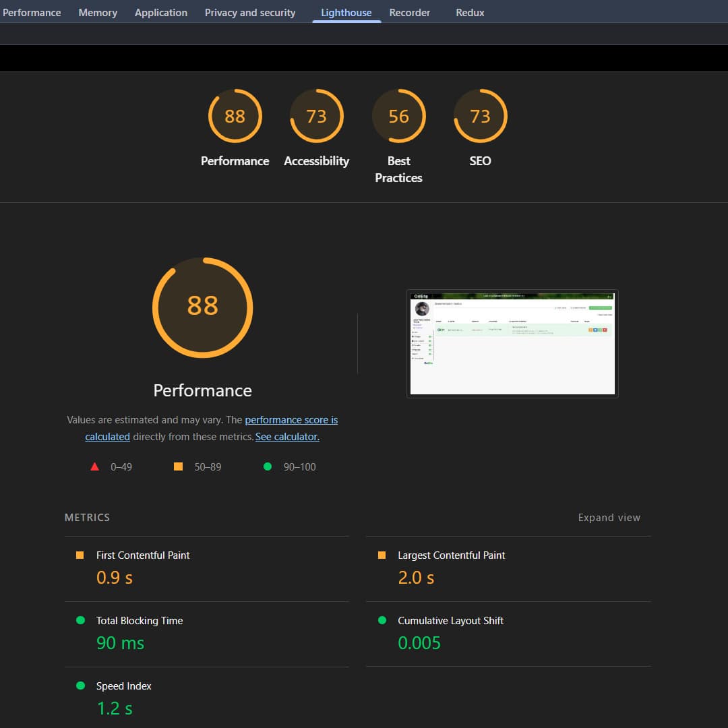
Task: Open the Redux tab
Action: (x=469, y=13)
